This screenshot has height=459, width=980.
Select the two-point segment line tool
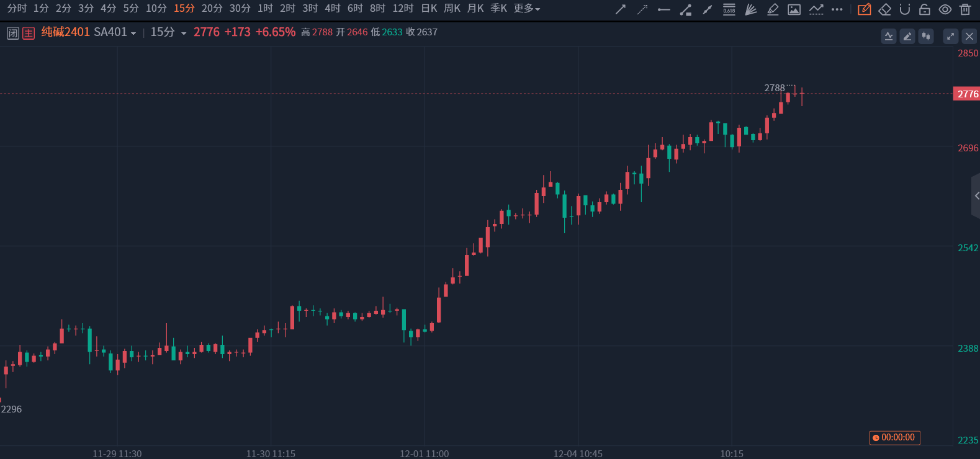(708, 9)
